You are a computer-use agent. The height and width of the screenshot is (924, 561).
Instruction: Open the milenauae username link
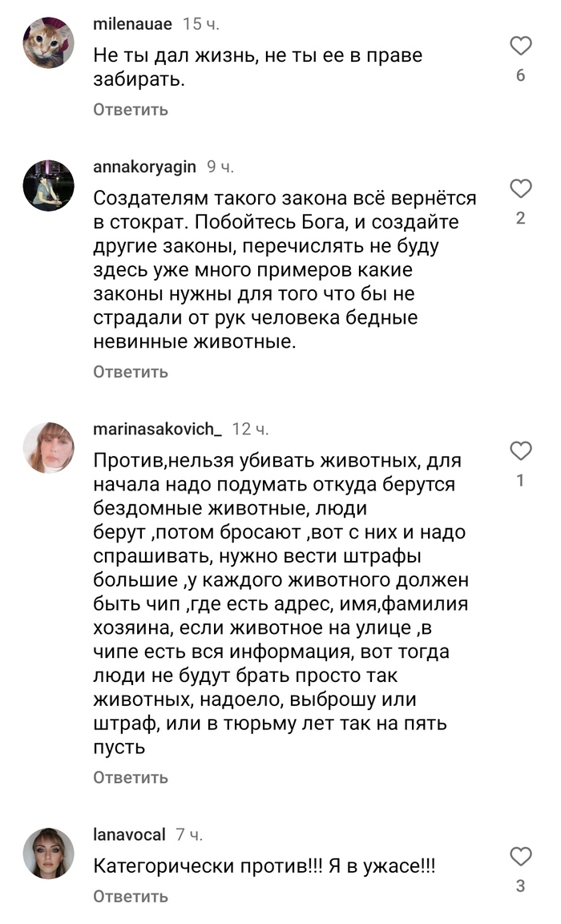pyautogui.click(x=132, y=24)
